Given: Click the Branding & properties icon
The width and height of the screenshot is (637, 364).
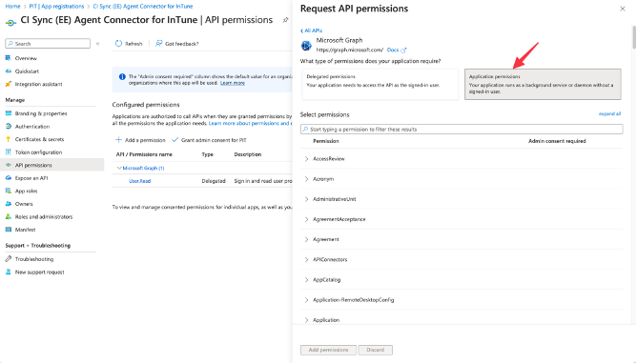Looking at the screenshot, I should click(9, 113).
